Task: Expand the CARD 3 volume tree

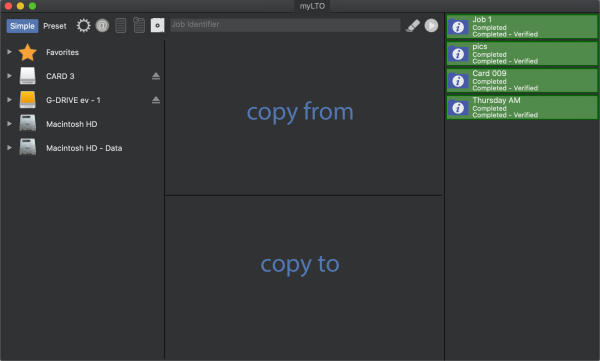Action: tap(9, 76)
